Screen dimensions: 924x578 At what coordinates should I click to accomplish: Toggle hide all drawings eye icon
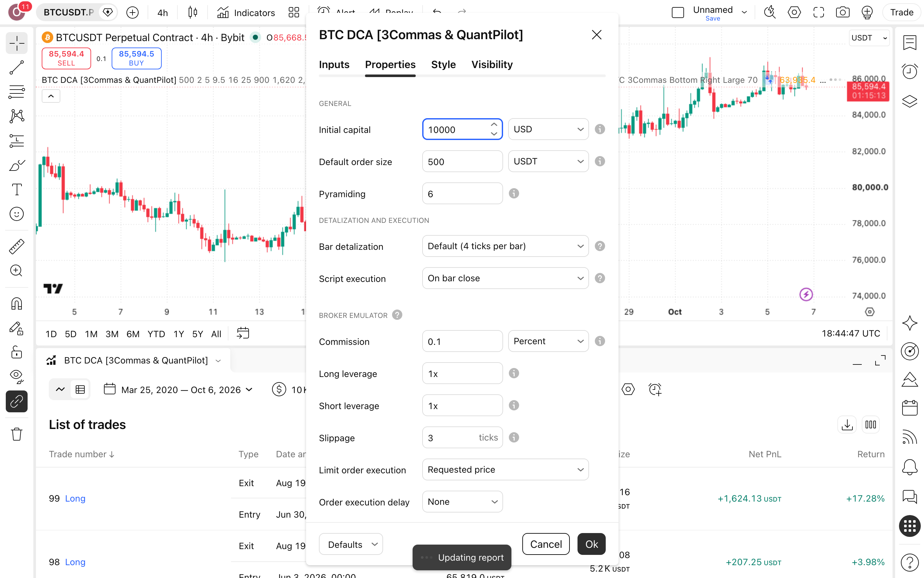pyautogui.click(x=17, y=377)
